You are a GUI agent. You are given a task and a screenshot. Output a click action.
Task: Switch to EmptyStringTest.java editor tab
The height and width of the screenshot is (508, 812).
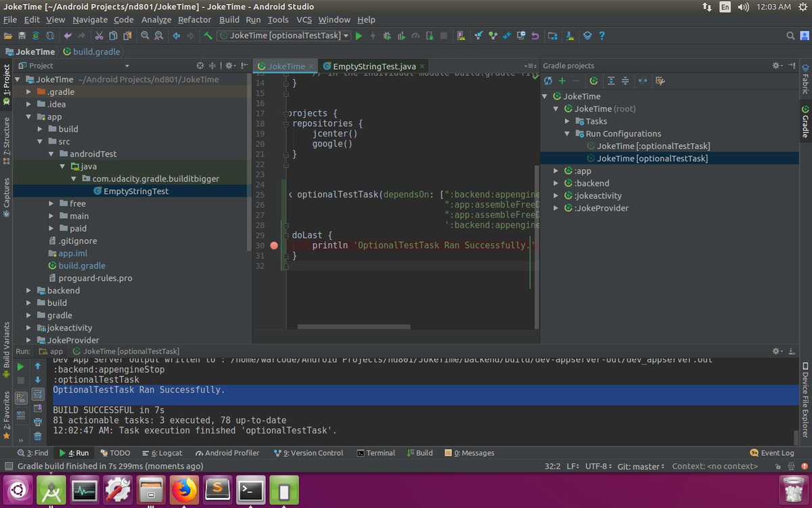(x=374, y=66)
